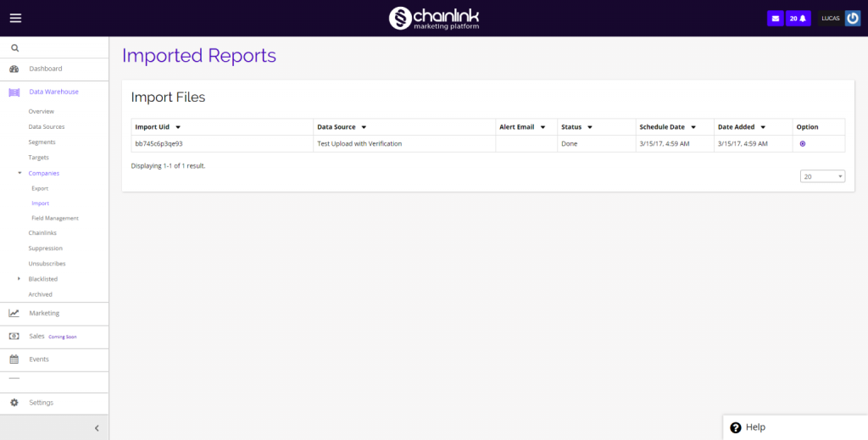
Task: Go to Data Sources
Action: click(47, 126)
